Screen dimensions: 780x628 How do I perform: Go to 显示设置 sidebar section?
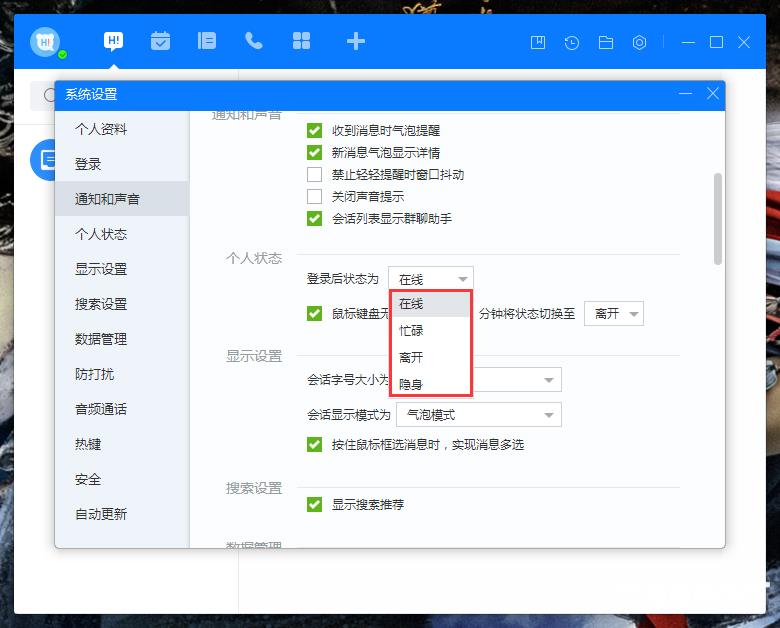pos(122,269)
